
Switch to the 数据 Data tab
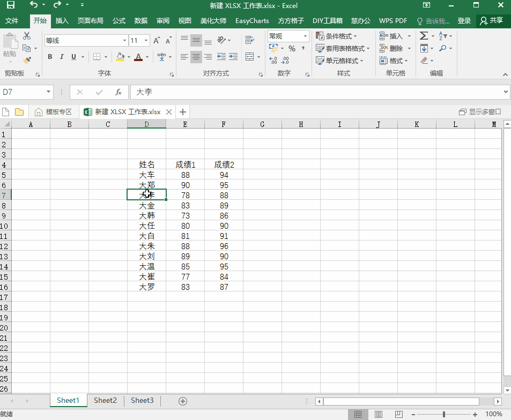pyautogui.click(x=141, y=20)
